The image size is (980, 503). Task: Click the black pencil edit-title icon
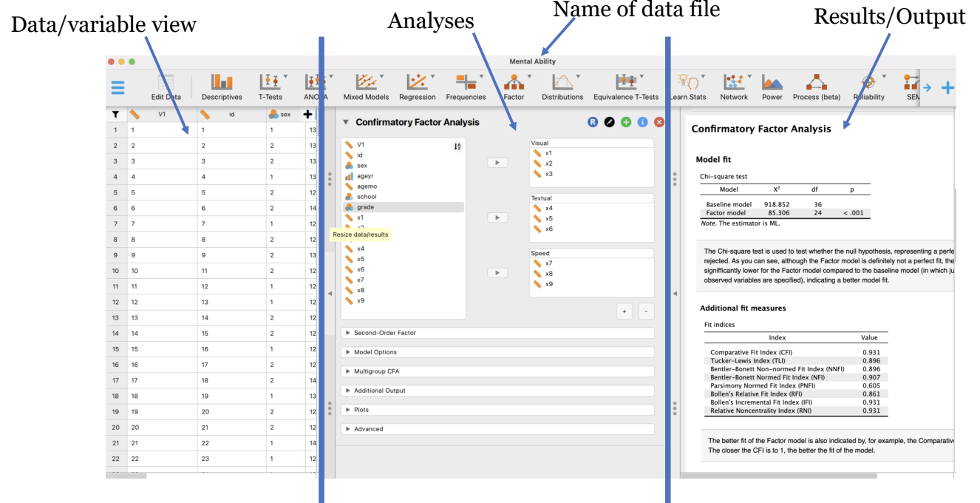tap(609, 122)
